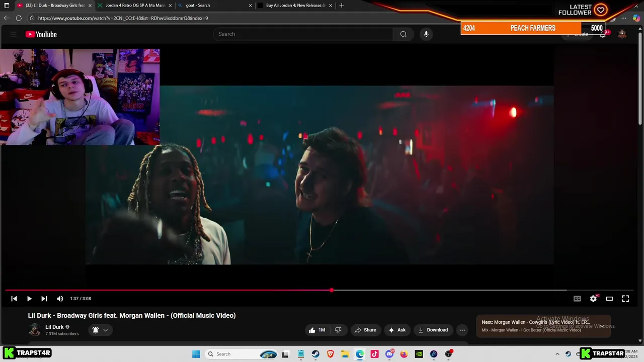Viewport: 644px width, 362px height.
Task: Open the YouTube hamburger guide menu
Action: (14, 34)
